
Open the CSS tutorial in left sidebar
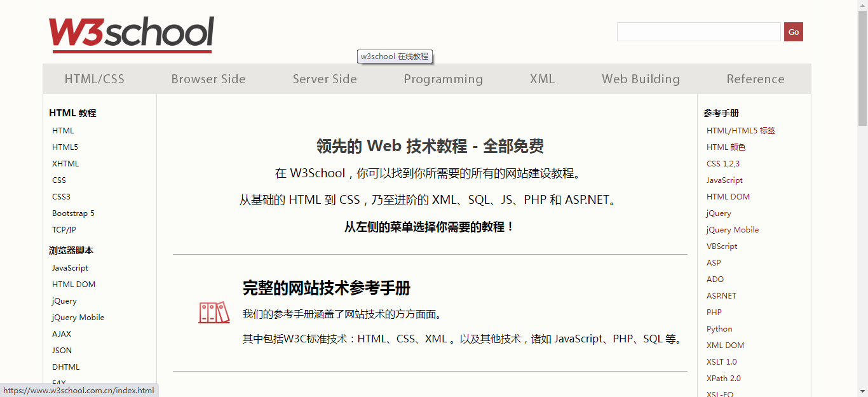click(x=59, y=180)
